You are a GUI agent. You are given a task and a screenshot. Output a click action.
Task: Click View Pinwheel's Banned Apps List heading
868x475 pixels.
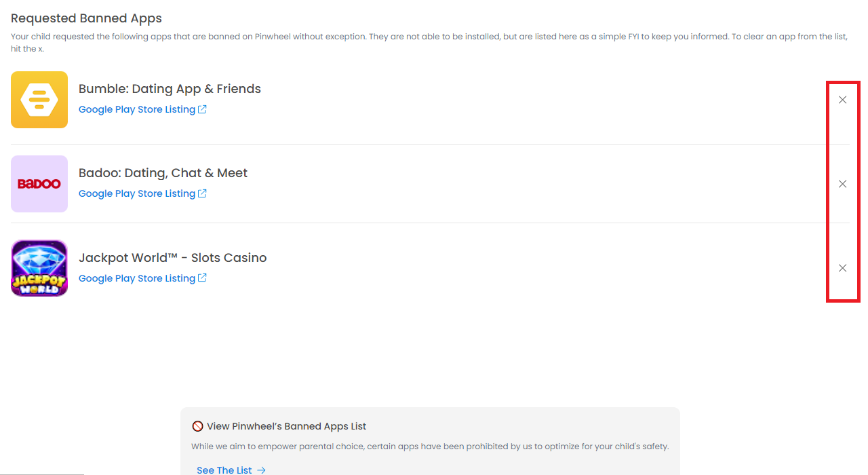tap(286, 426)
